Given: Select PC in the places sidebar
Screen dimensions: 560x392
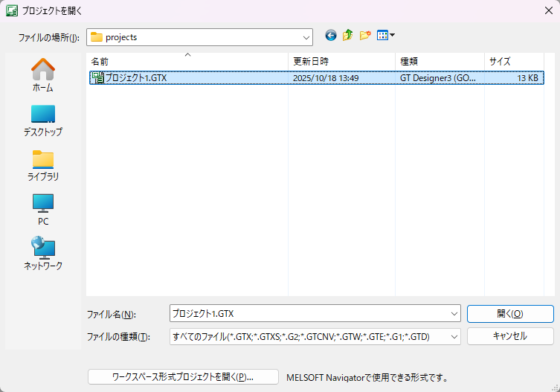Looking at the screenshot, I should click(42, 209).
